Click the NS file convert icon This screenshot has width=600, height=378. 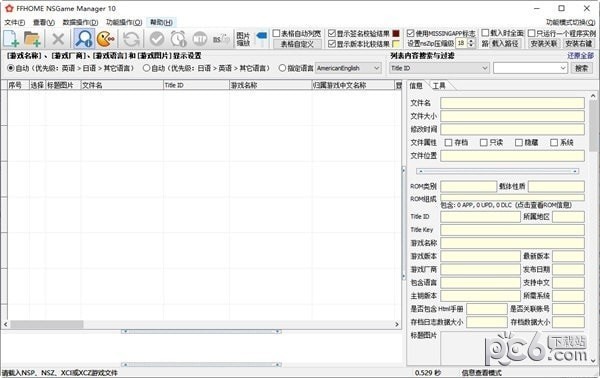click(222, 39)
